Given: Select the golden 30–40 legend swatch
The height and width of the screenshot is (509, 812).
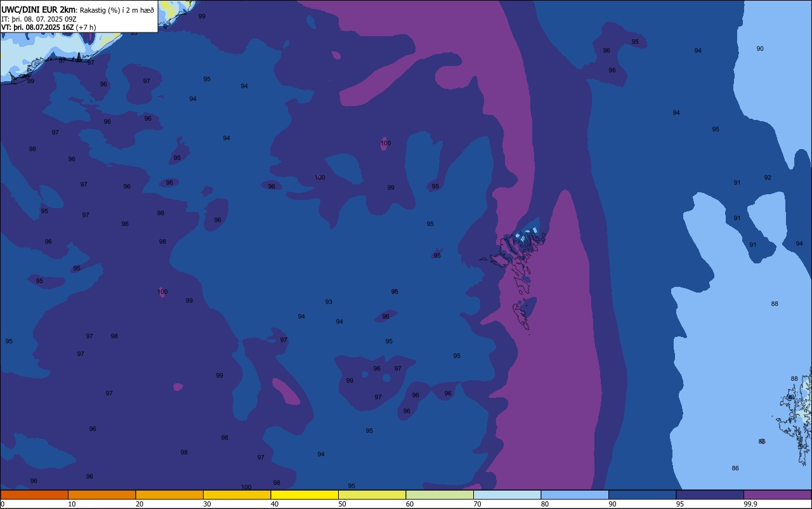Looking at the screenshot, I should (x=237, y=494).
